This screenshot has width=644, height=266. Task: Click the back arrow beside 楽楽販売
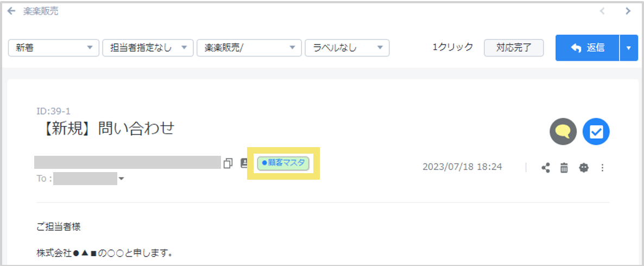[x=11, y=11]
